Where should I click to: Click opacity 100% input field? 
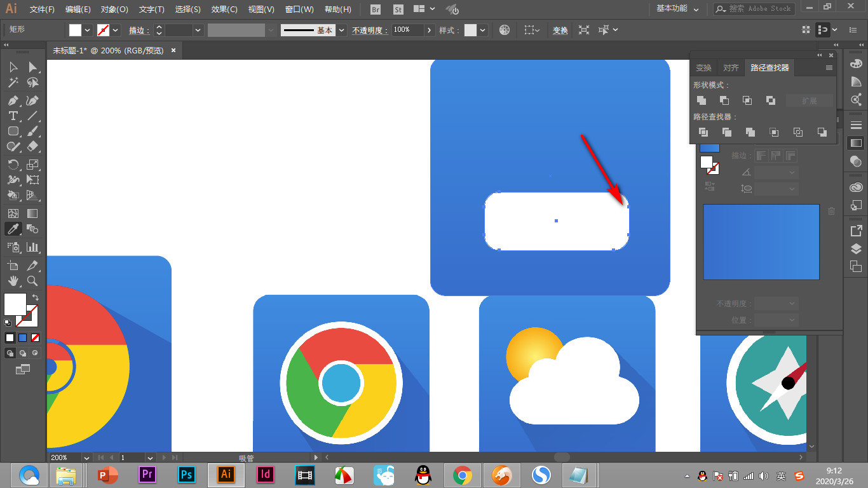pos(408,30)
